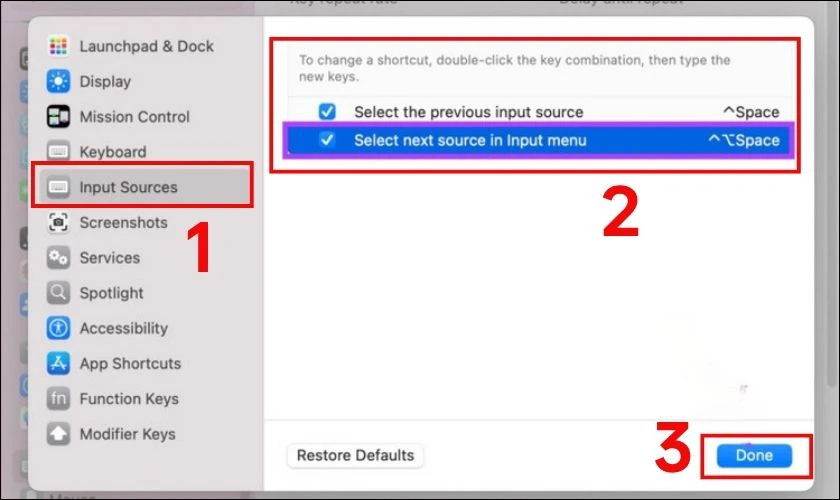Click Restore Defaults button
The width and height of the screenshot is (840, 500).
tap(355, 455)
